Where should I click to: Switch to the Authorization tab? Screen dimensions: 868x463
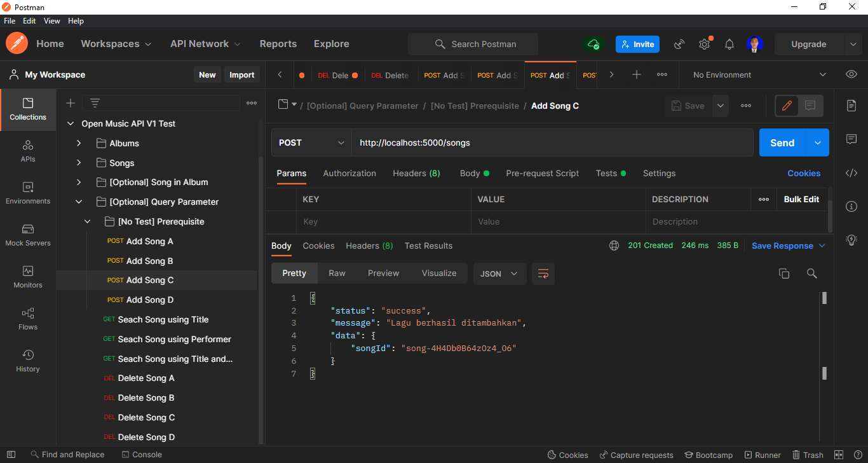(349, 173)
